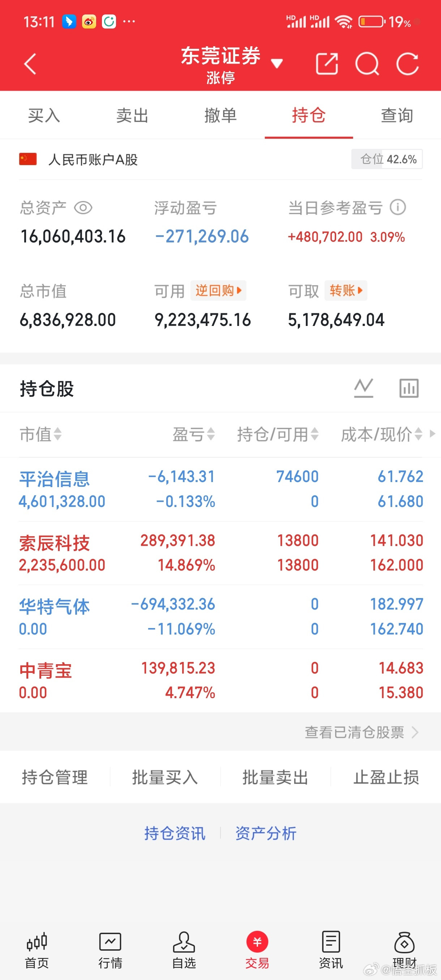This screenshot has height=980, width=441.
Task: Tap withdrawable value 5,178,649.04
Action: tap(337, 319)
